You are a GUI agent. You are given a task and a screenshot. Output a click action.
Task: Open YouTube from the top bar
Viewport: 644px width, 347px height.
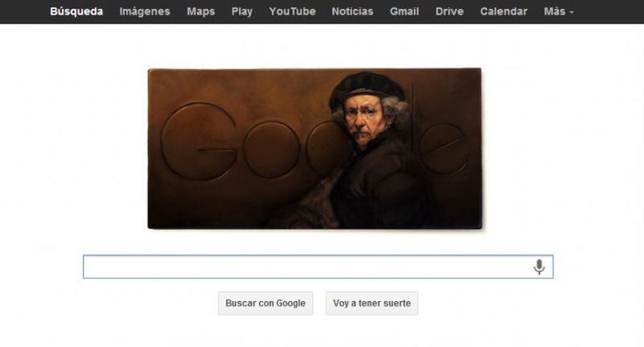tap(292, 11)
